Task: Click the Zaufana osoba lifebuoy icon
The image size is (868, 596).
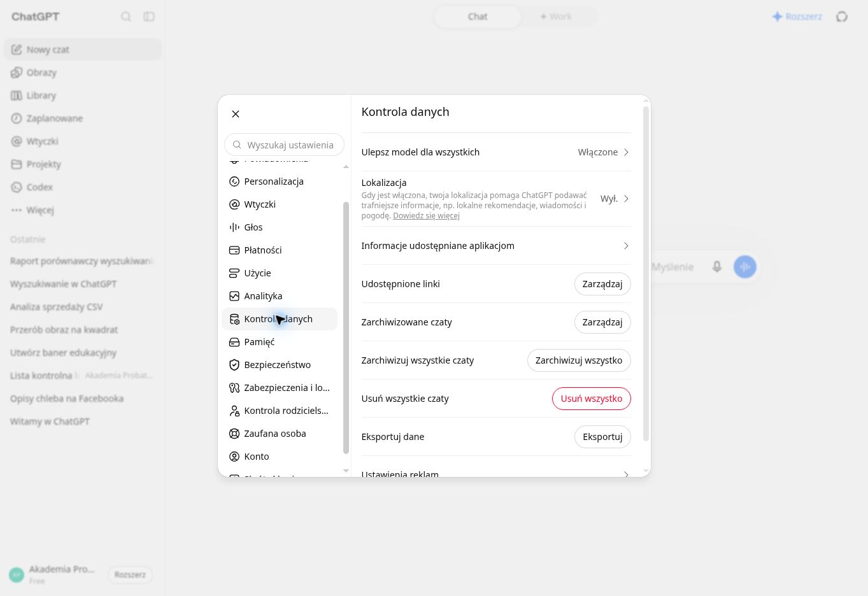Action: (234, 434)
